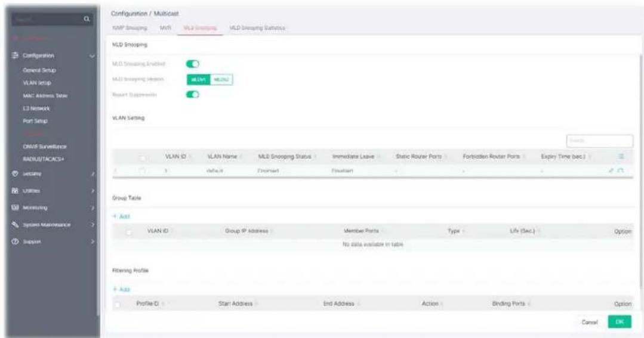Image resolution: width=644 pixels, height=338 pixels.
Task: Edit the default VLAN row with pencil icon
Action: [611, 170]
